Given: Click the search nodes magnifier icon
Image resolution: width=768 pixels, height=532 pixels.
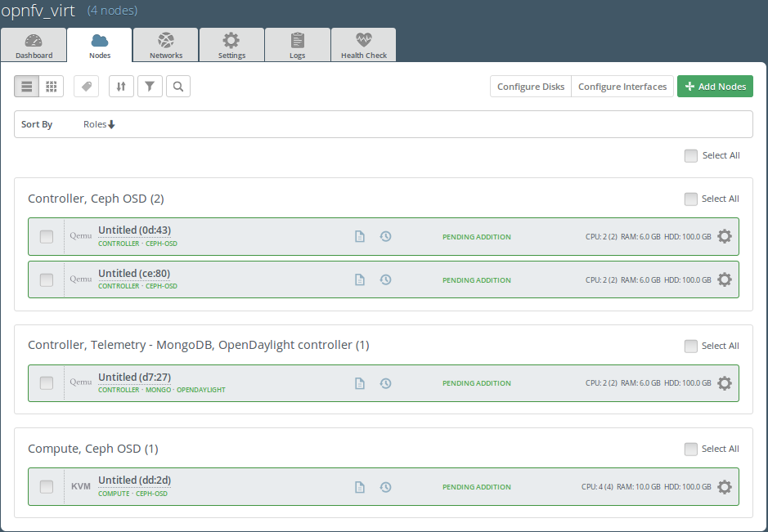Looking at the screenshot, I should coord(178,87).
